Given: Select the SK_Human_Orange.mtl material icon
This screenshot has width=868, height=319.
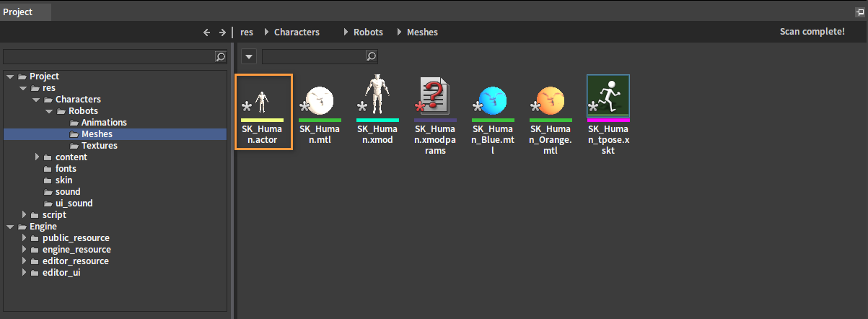Looking at the screenshot, I should point(551,96).
